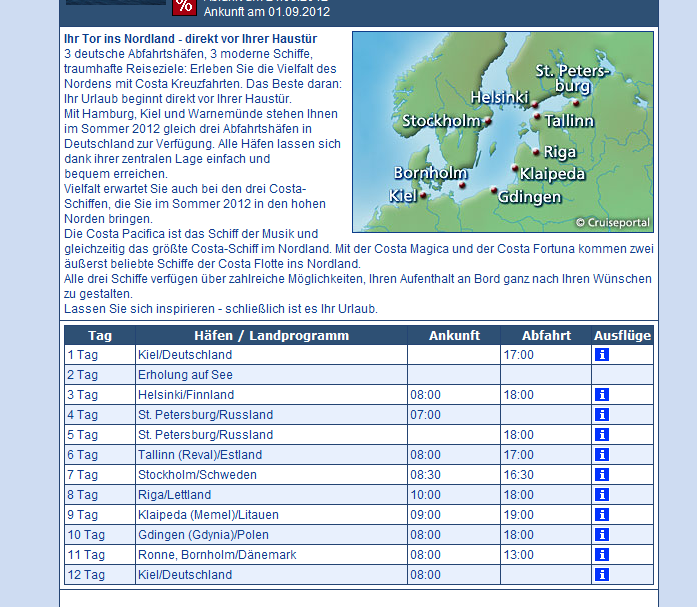Screen dimensions: 697x607
Task: Click the 'Ausflüge' column header
Action: [622, 335]
